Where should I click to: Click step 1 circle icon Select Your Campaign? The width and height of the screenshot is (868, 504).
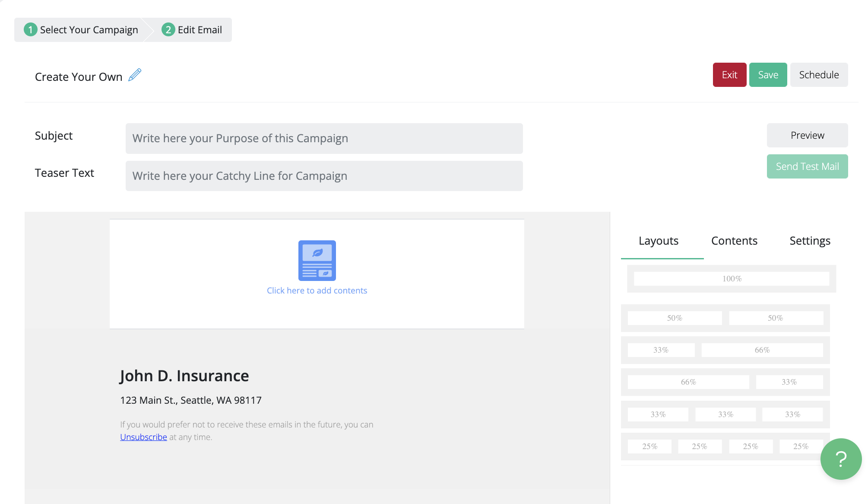[30, 29]
